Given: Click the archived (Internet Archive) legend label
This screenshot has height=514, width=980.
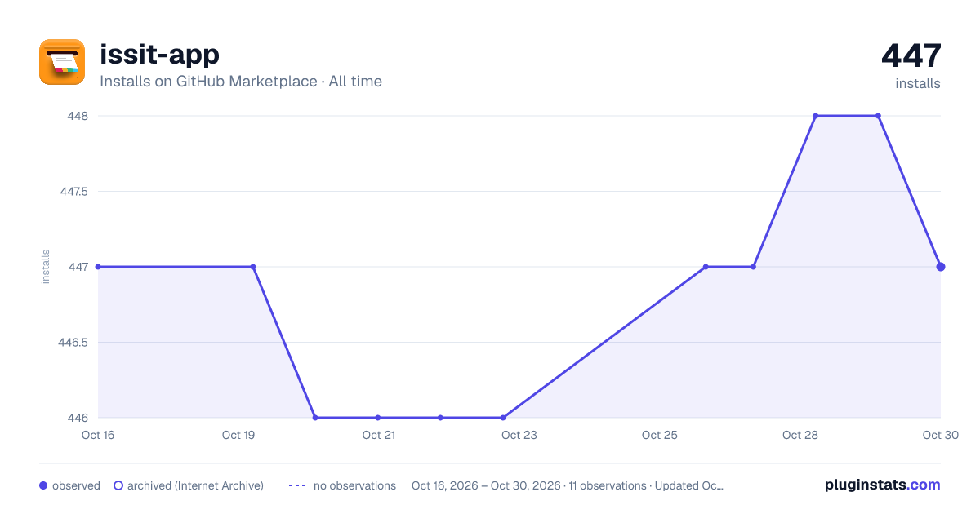Looking at the screenshot, I should [195, 485].
